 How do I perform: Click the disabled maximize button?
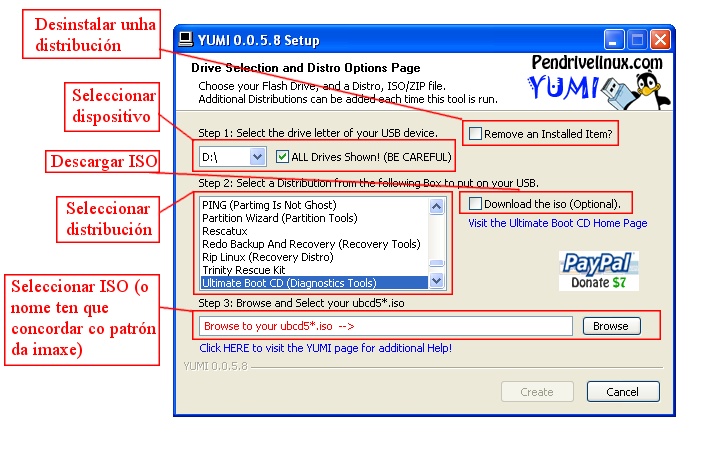pyautogui.click(x=637, y=40)
